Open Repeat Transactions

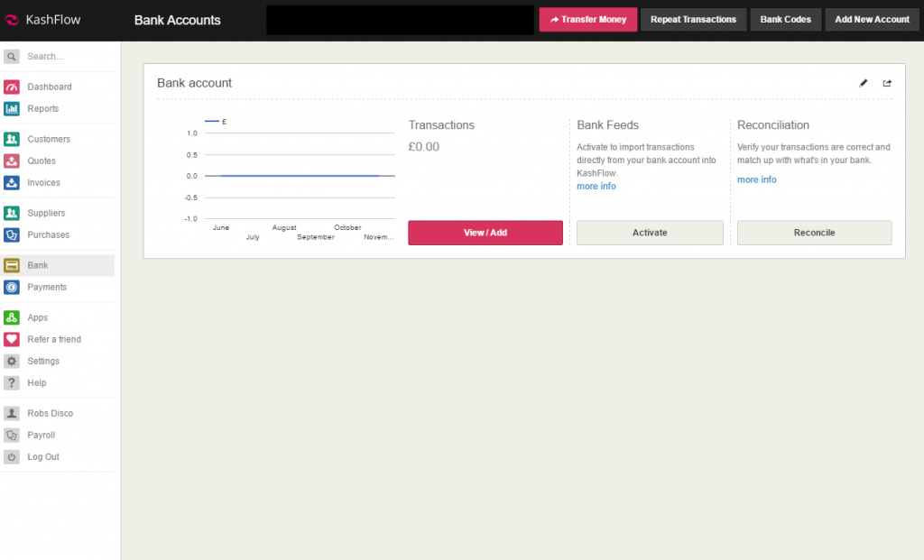694,20
